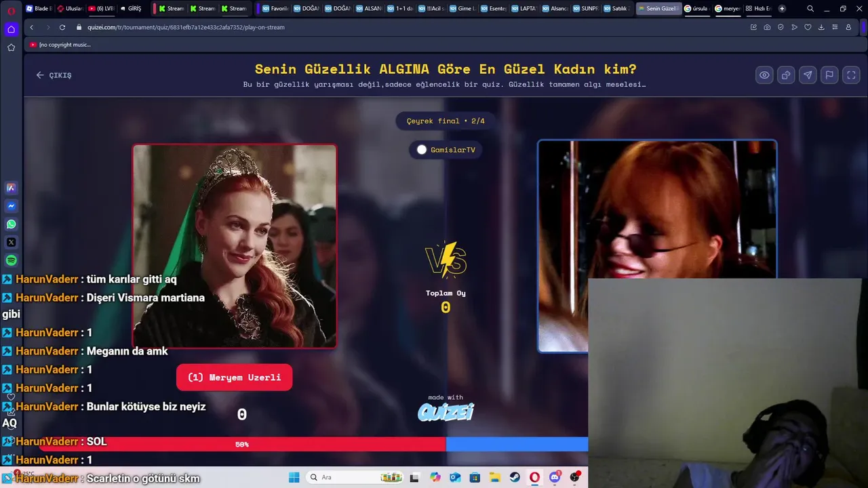Click the blue portion of vote progress bar
This screenshot has width=868, height=488.
pyautogui.click(x=517, y=445)
